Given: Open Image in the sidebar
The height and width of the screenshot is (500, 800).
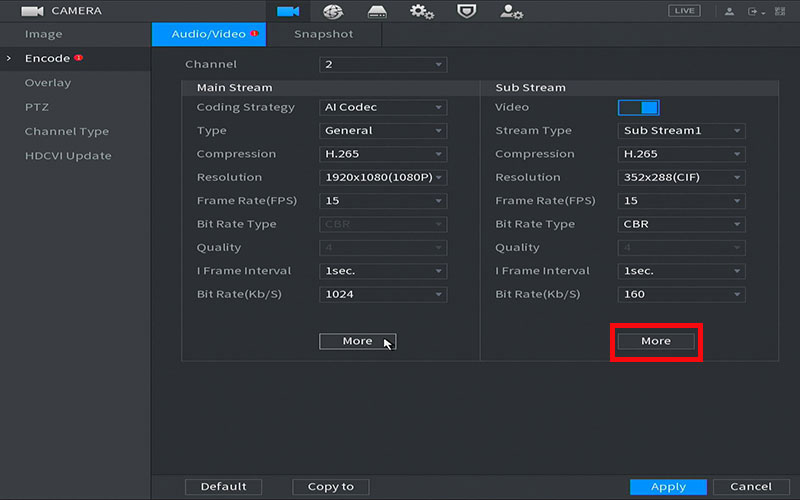Looking at the screenshot, I should [x=43, y=34].
